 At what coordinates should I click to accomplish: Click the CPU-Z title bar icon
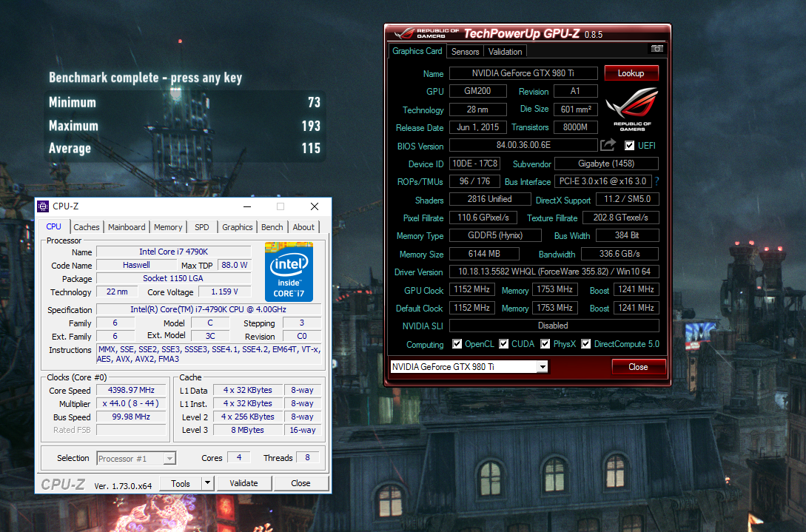point(43,206)
